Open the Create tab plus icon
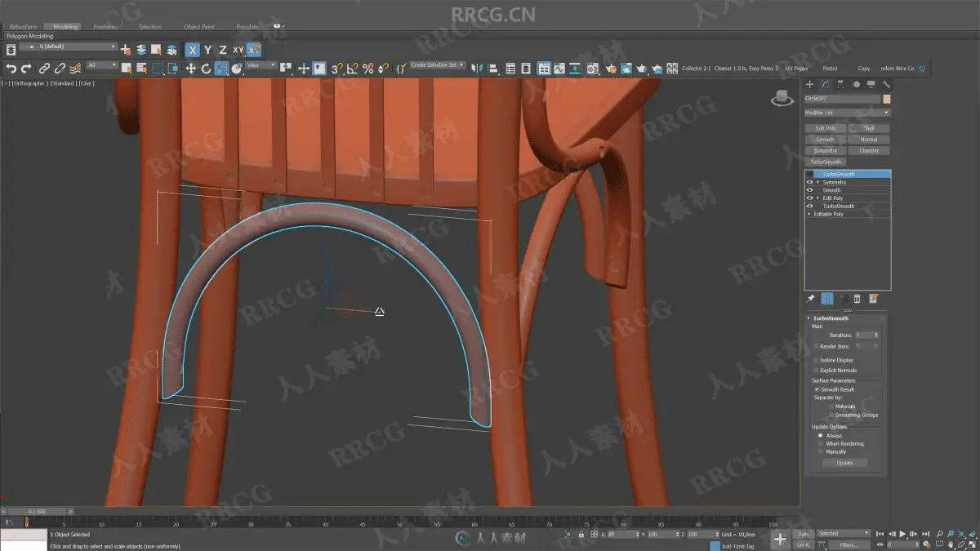This screenshot has height=551, width=980. coord(810,84)
